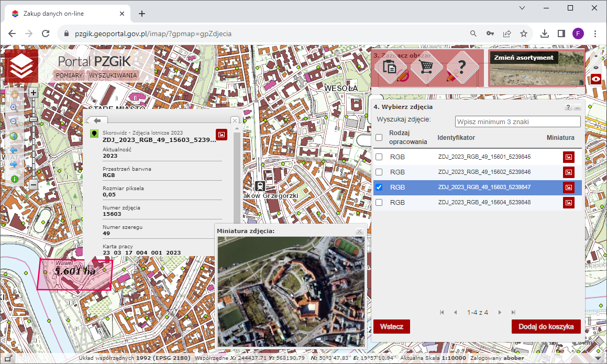Click the green info tool icon
Image resolution: width=607 pixels, height=364 pixels.
coord(14,179)
